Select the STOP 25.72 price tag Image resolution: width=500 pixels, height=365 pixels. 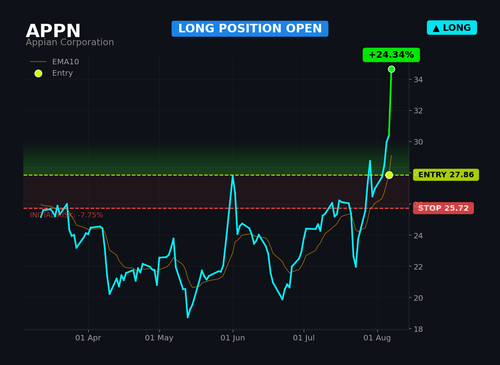(x=443, y=208)
